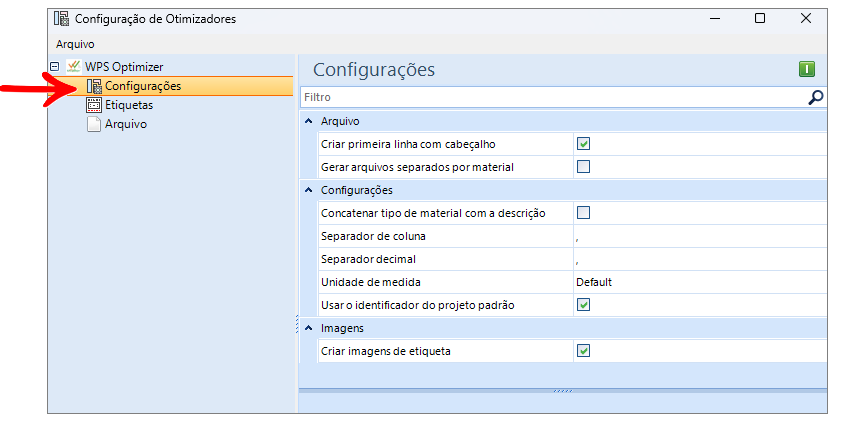Open the Unidade de medida Default dropdown
The image size is (841, 427).
[700, 282]
